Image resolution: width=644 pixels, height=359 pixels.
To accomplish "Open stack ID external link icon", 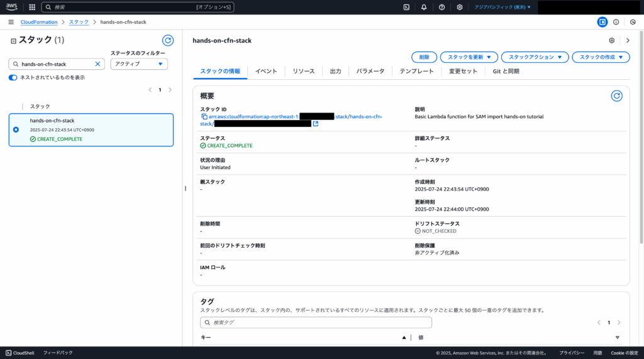I will click(316, 124).
